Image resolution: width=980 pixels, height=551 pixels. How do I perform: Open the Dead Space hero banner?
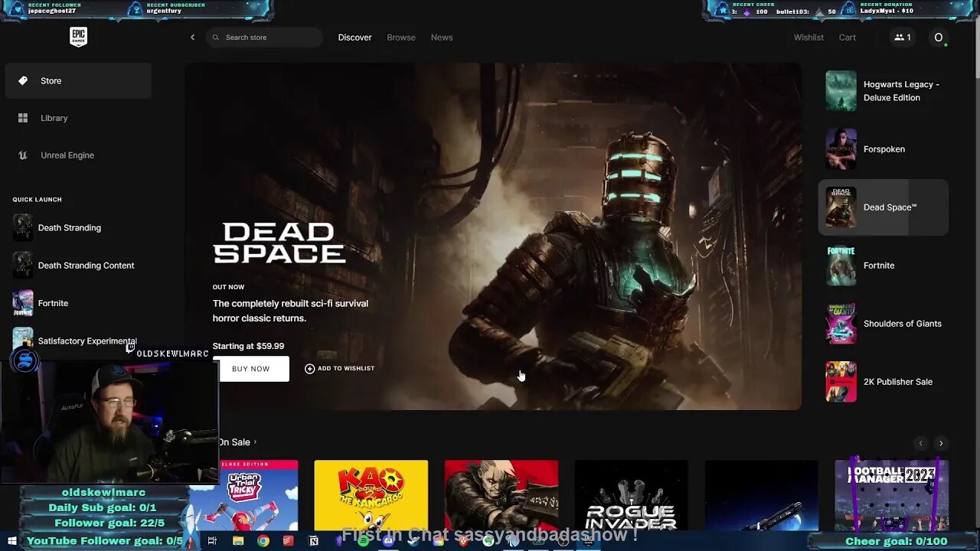[x=493, y=236]
